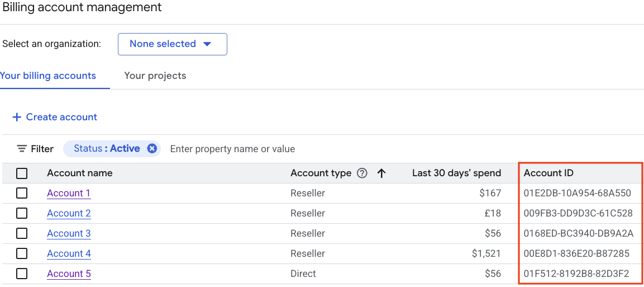Click the plus icon for Create account

[x=17, y=117]
